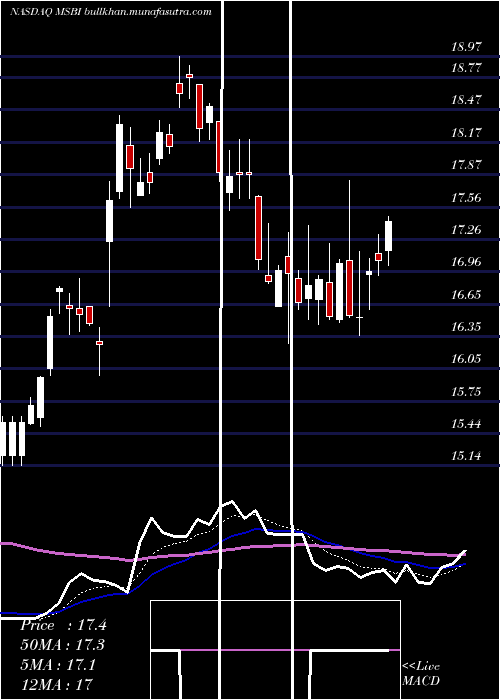Select the 15.44 price axis label

[x=467, y=424]
